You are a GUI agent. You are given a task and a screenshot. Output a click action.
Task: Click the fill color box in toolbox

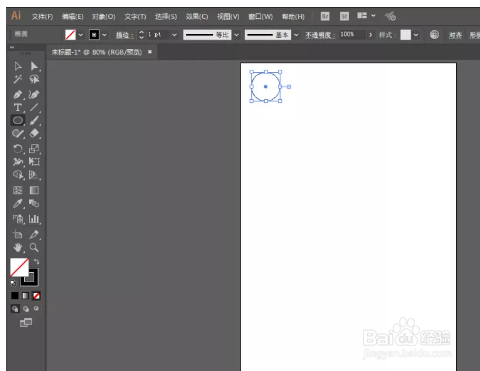[x=18, y=267]
